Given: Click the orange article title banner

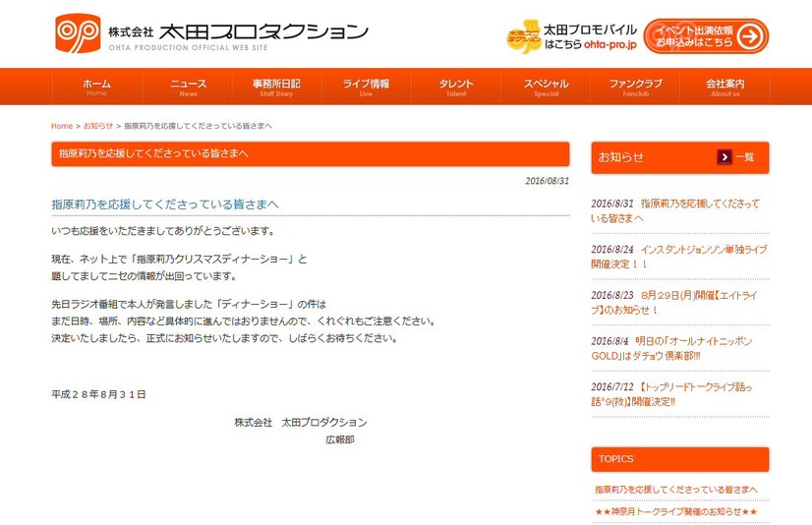Looking at the screenshot, I should coord(311,153).
